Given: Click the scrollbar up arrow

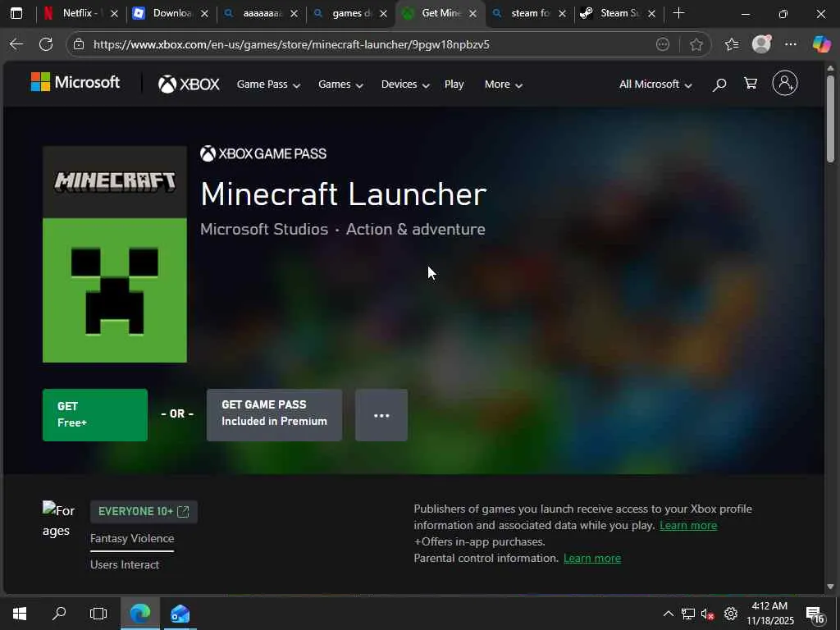Looking at the screenshot, I should click(830, 68).
